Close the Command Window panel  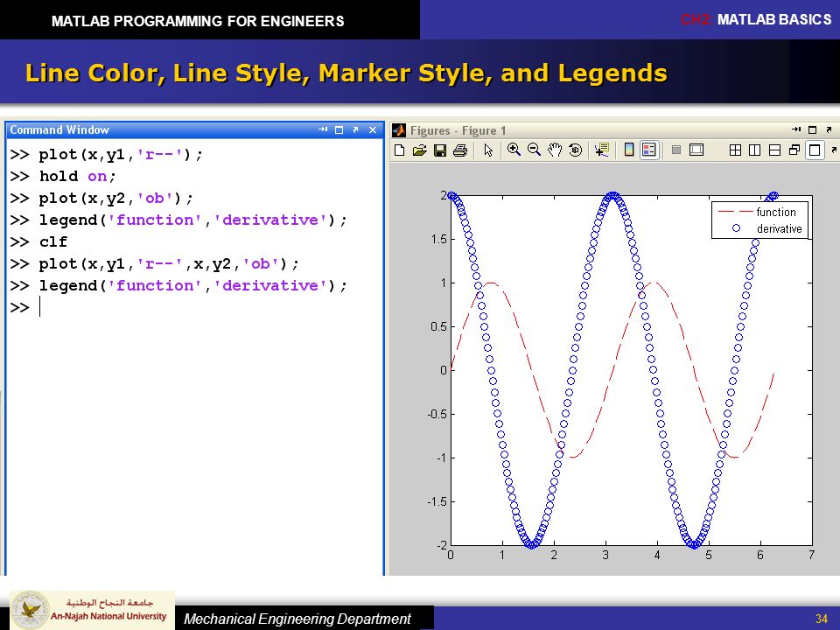point(373,129)
